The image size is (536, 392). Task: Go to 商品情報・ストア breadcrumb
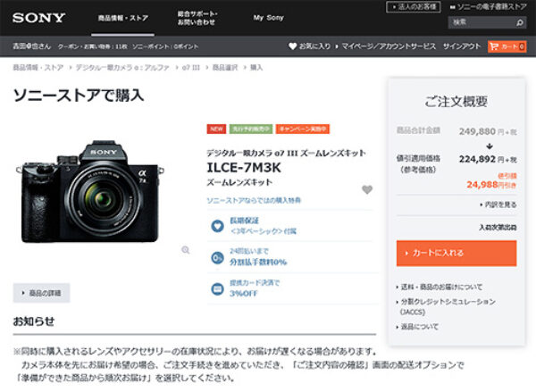pyautogui.click(x=38, y=67)
